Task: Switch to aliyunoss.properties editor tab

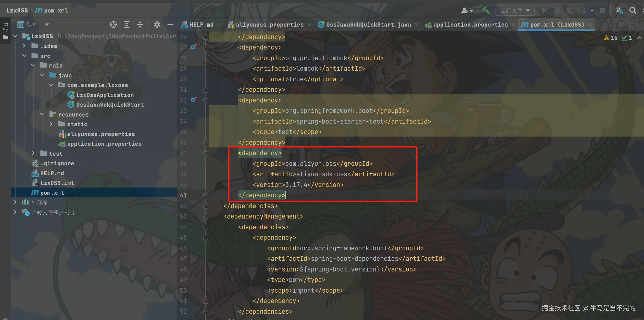Action: 269,25
